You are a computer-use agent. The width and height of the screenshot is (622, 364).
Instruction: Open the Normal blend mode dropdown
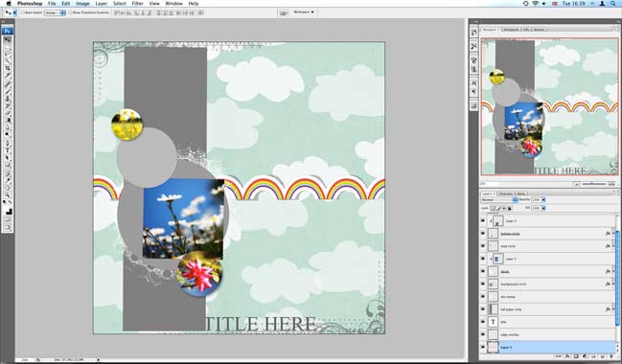pyautogui.click(x=499, y=199)
